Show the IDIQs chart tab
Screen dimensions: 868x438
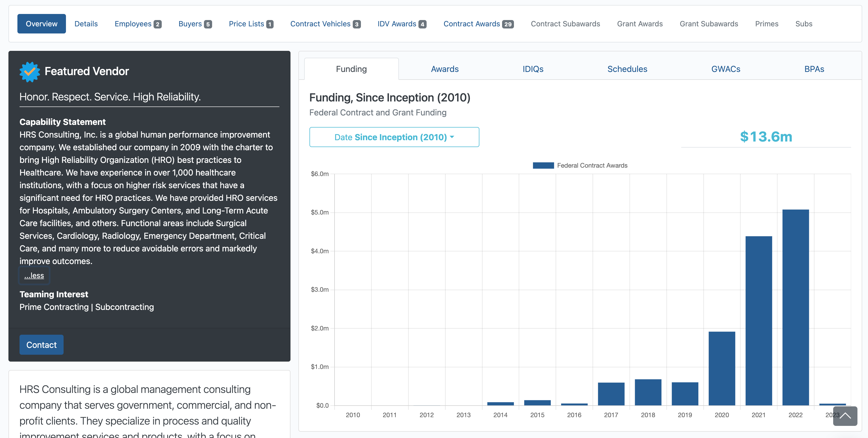533,69
